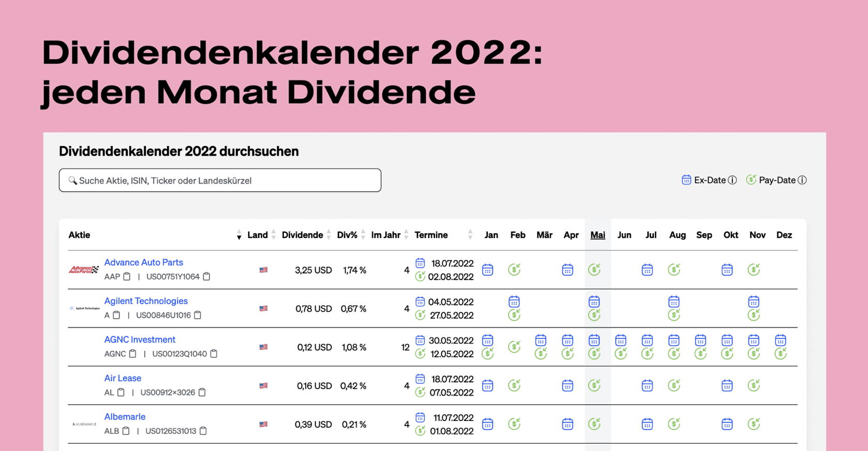Click Albemarle dividend 0,39 USD
Image resolution: width=868 pixels, height=451 pixels.
(313, 425)
